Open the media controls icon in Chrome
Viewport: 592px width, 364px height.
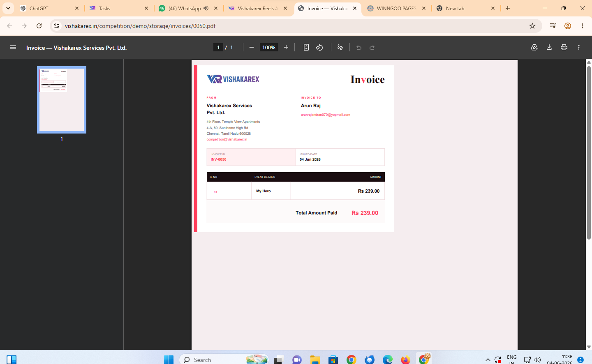pyautogui.click(x=553, y=26)
